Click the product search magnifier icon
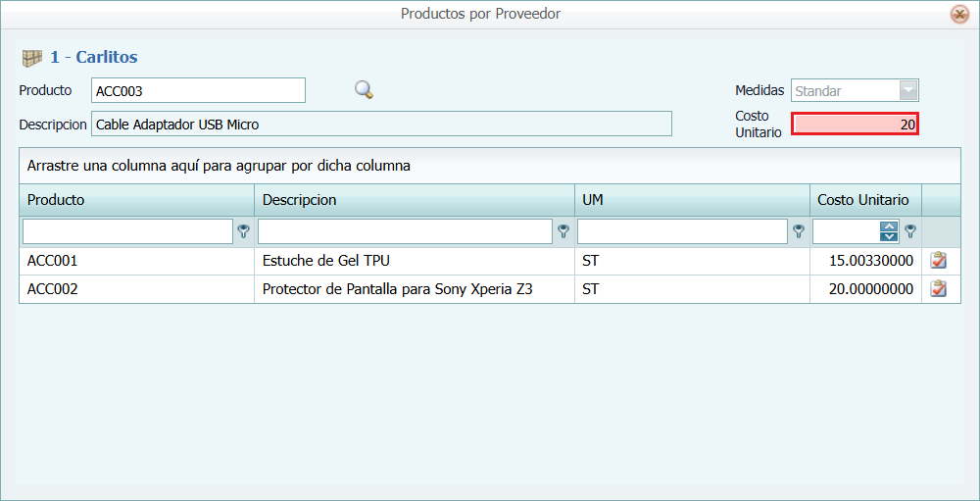980x501 pixels. pos(364,90)
